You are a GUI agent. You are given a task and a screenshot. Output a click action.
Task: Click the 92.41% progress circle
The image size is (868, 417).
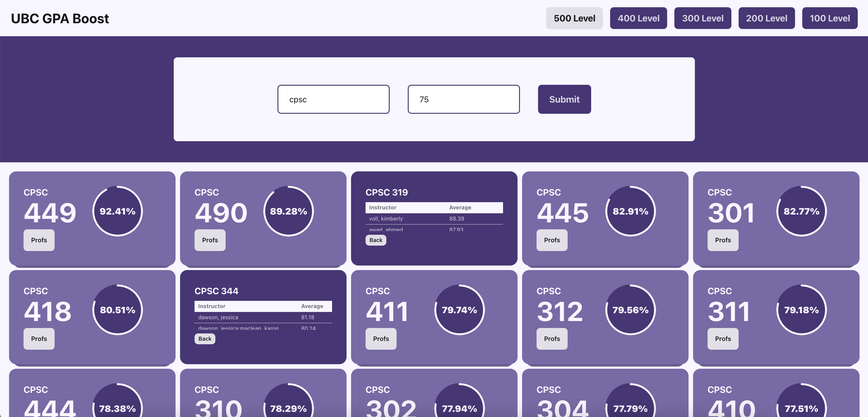pos(118,211)
